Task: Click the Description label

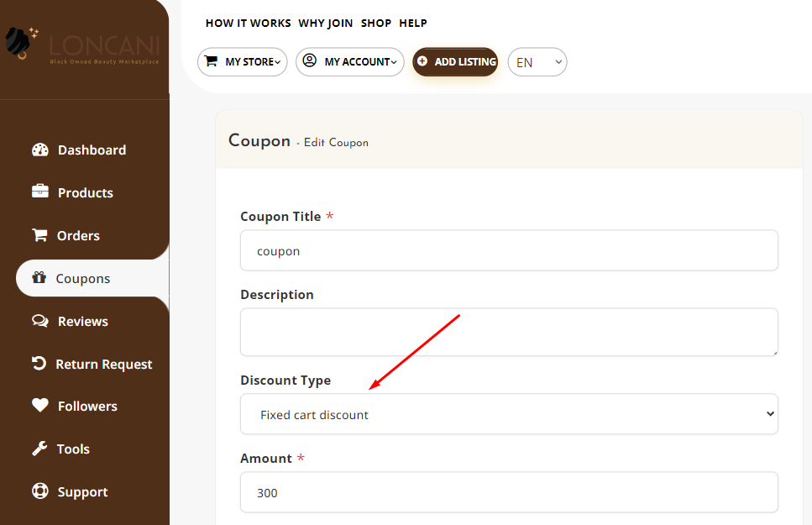Action: (277, 295)
